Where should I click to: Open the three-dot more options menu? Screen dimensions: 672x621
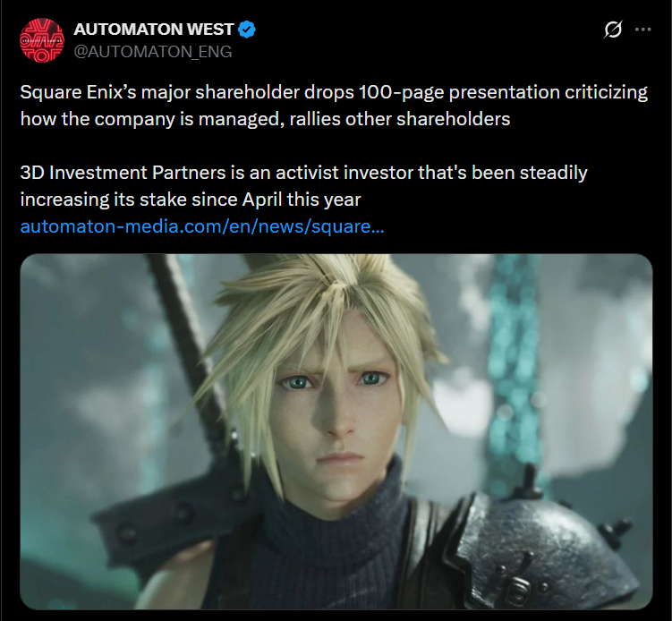(x=642, y=30)
